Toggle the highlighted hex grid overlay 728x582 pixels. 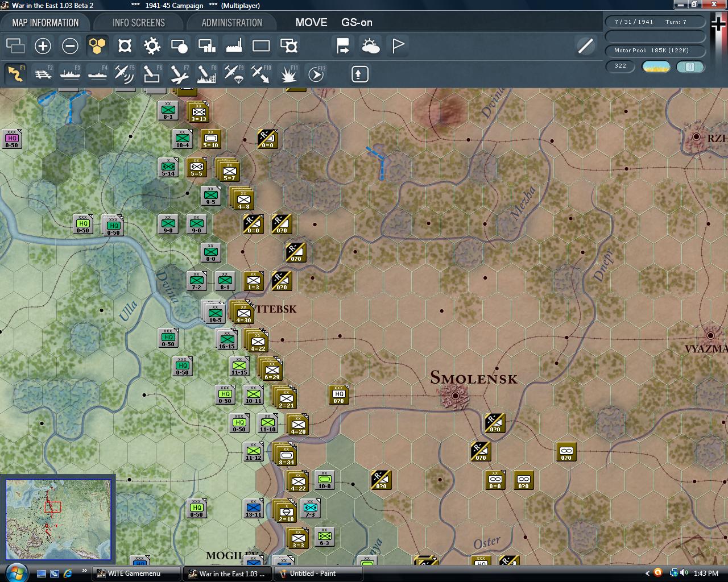(x=97, y=46)
